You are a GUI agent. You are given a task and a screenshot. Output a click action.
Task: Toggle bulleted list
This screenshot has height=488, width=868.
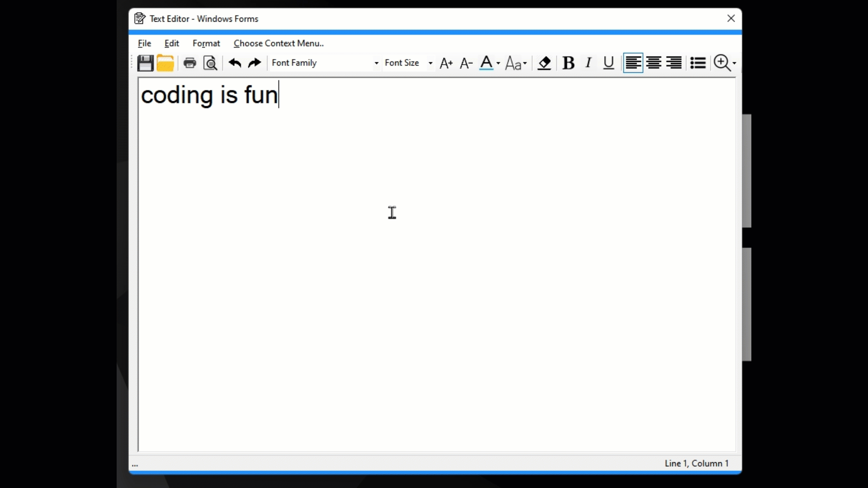[x=698, y=63]
